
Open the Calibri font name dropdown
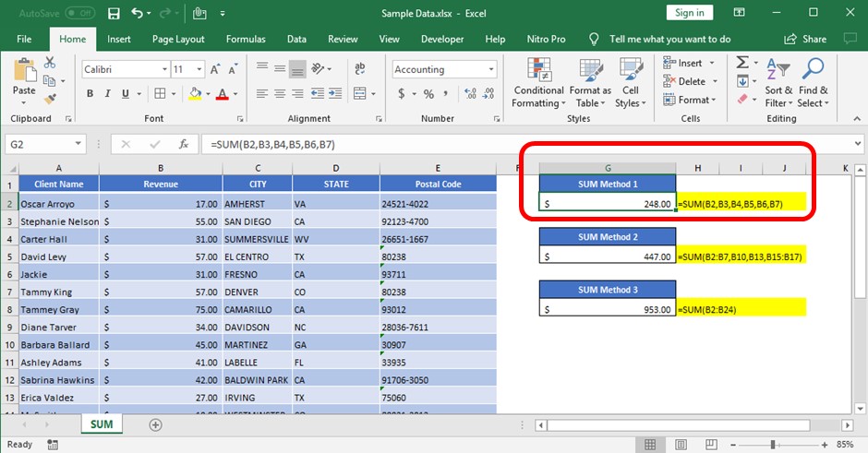[x=164, y=69]
